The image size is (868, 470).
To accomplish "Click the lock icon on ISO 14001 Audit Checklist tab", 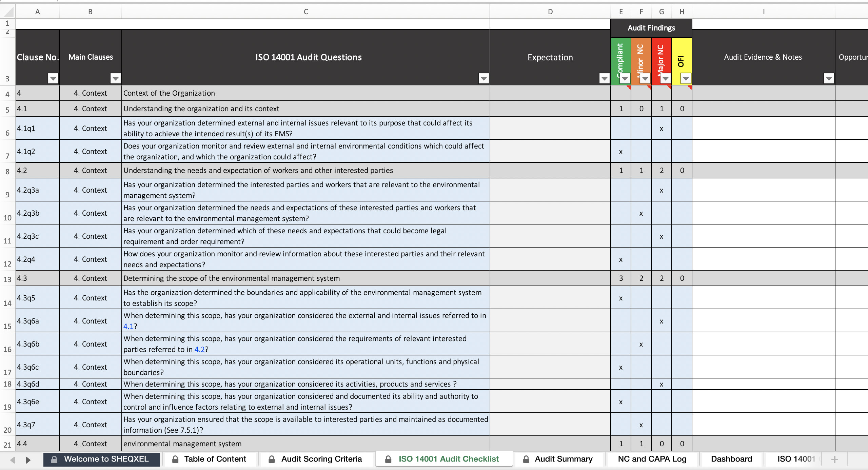I will tap(388, 459).
